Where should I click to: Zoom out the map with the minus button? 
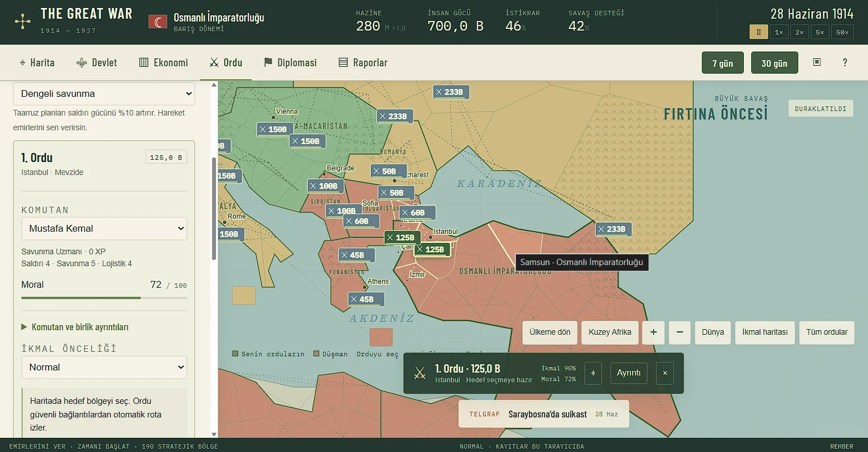[680, 332]
